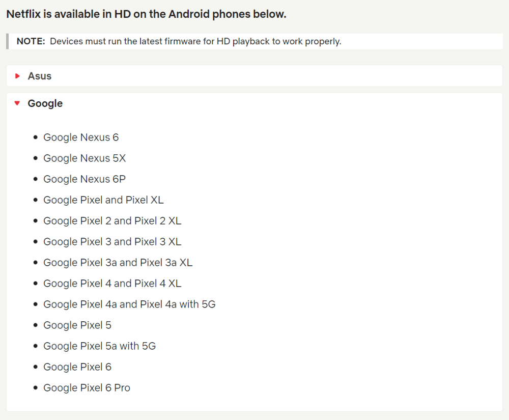Open the Asus accordion heading

point(40,76)
